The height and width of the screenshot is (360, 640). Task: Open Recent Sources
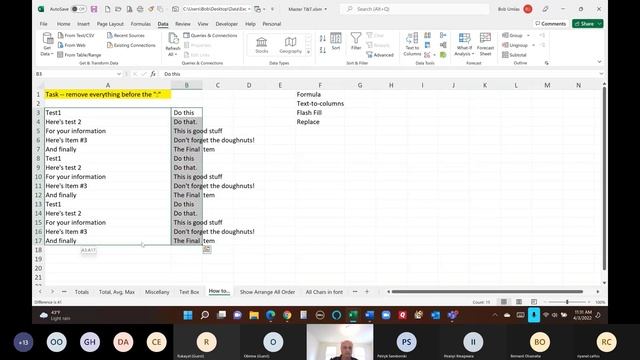pos(126,36)
